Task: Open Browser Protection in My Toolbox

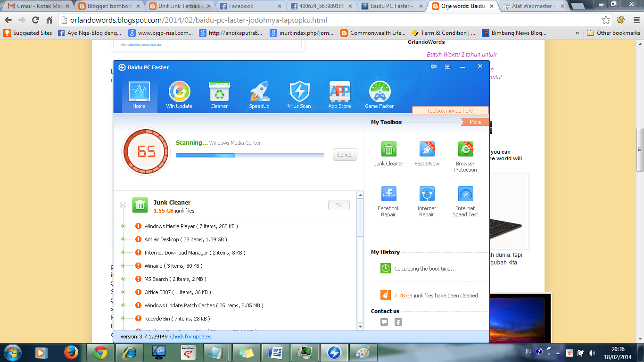Action: [465, 156]
